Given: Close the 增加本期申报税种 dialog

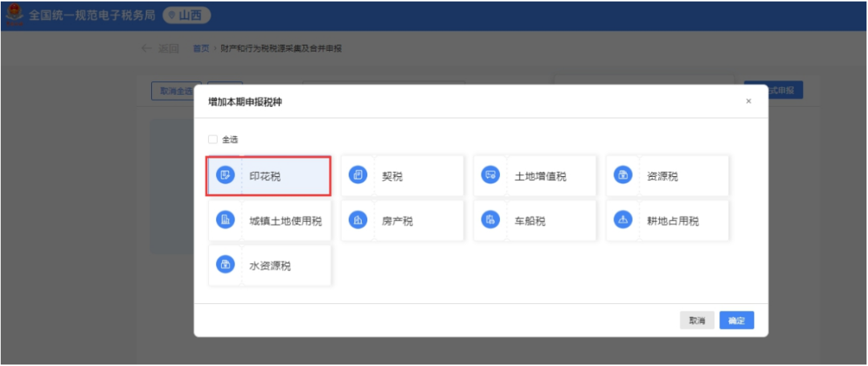Looking at the screenshot, I should [748, 101].
